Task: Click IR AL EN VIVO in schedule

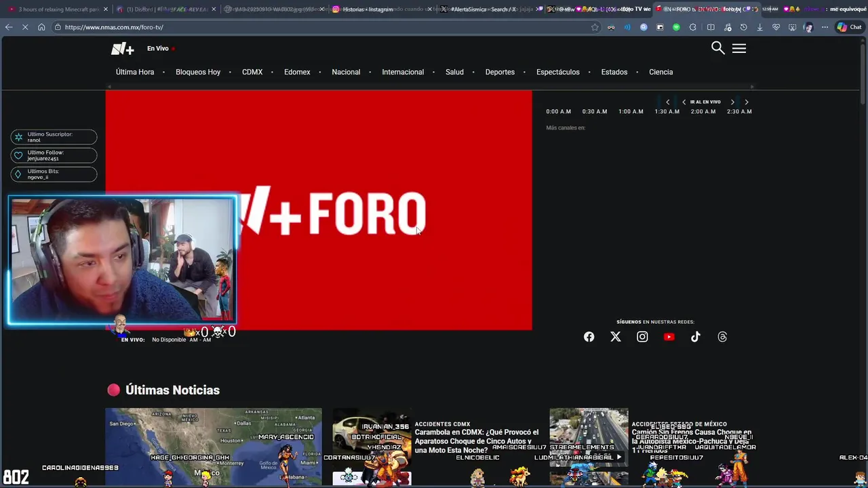Action: 705,102
